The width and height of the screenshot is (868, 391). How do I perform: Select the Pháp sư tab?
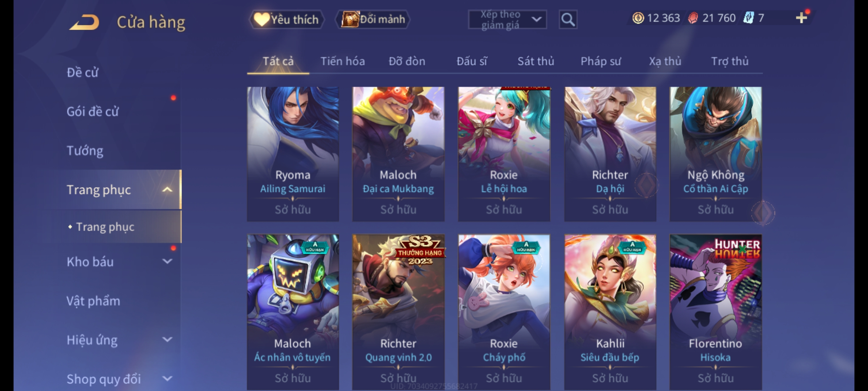tap(601, 61)
